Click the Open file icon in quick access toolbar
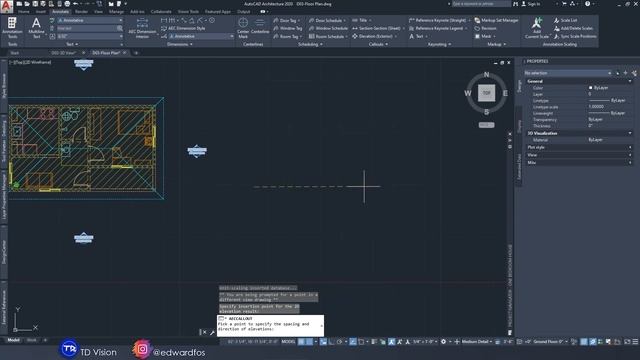This screenshot has height=360, width=640. coord(27,4)
